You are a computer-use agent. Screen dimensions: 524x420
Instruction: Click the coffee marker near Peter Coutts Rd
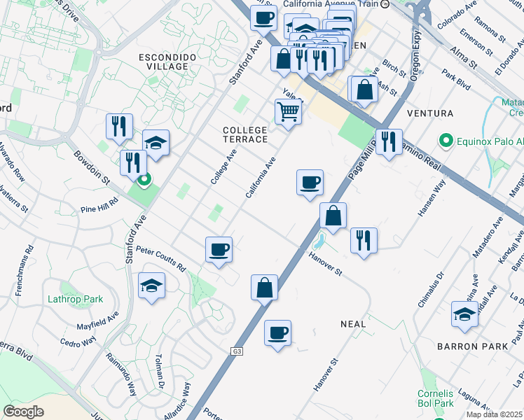219,250
